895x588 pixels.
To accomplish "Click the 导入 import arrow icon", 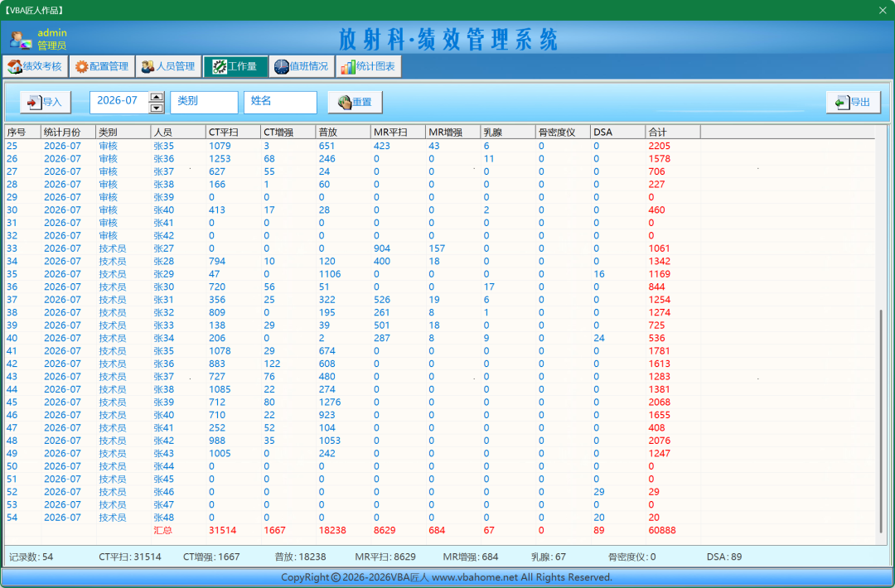I will [34, 102].
